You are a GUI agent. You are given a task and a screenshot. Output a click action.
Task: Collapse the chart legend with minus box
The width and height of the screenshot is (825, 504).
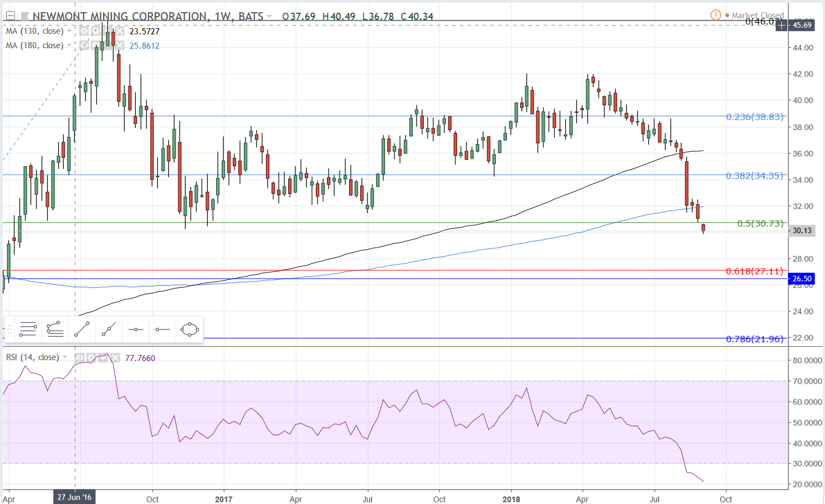point(10,16)
